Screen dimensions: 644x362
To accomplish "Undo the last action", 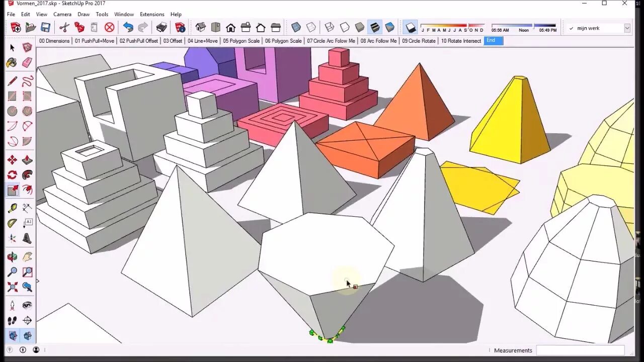I will [128, 28].
